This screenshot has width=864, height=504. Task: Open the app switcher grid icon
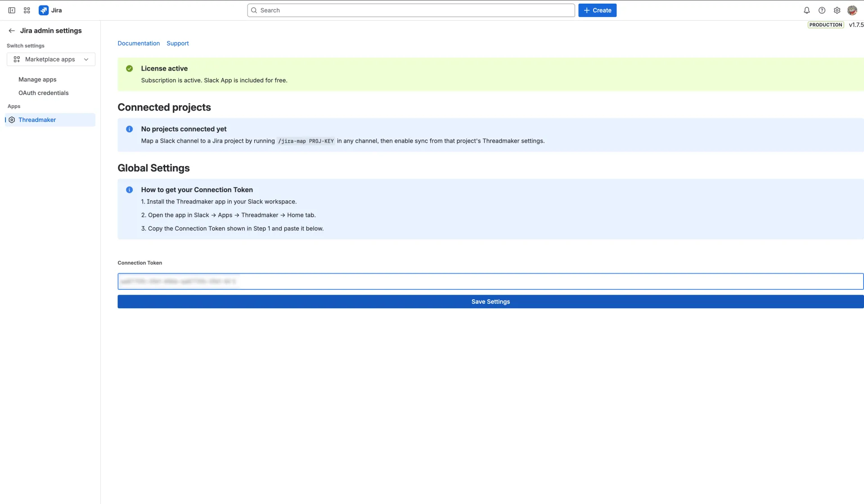[27, 10]
